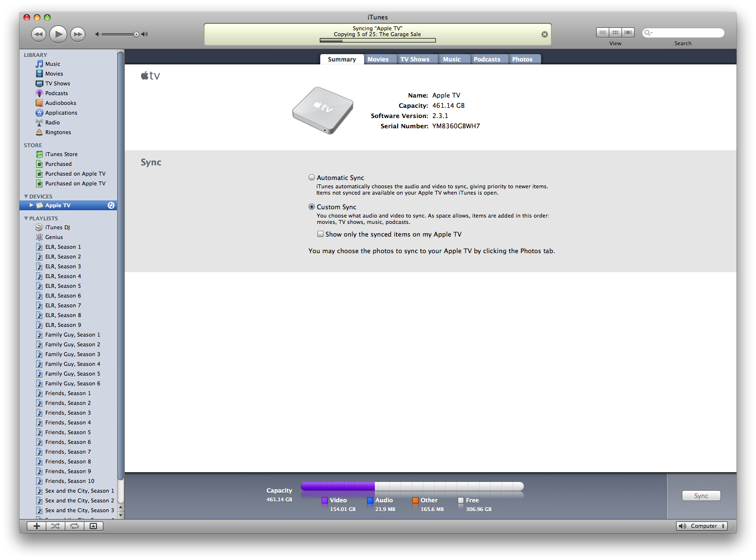
Task: Click the Play button
Action: coord(58,34)
